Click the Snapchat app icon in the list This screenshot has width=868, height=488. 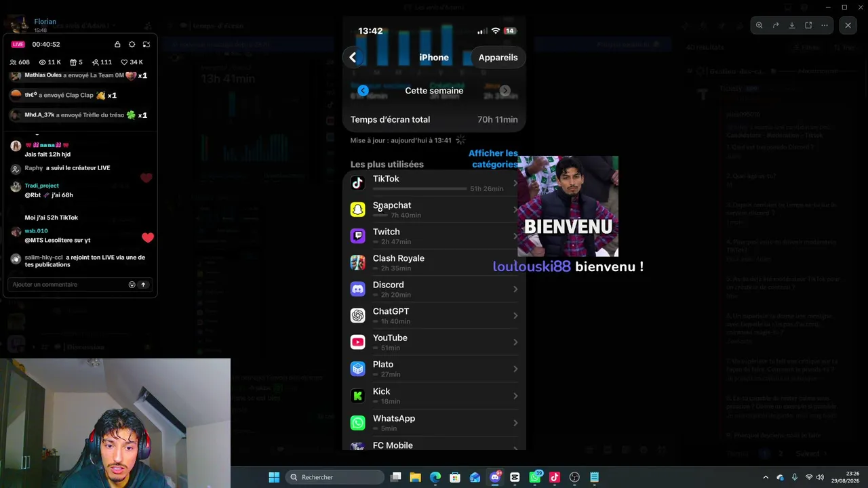pos(357,209)
